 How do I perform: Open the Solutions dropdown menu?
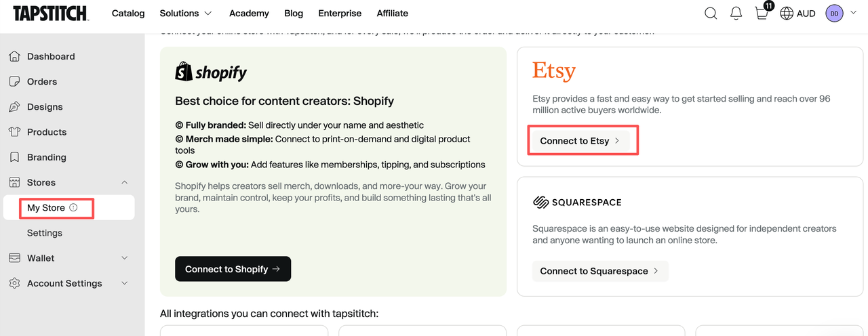186,13
